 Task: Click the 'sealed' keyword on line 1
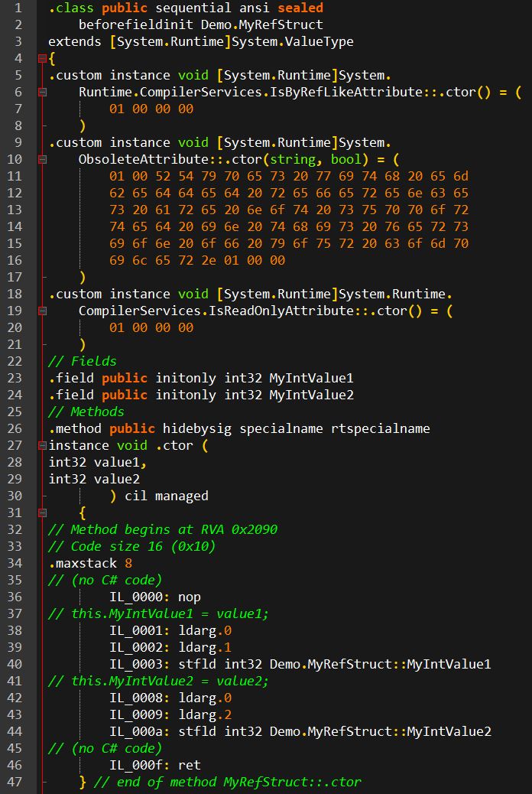(x=300, y=8)
